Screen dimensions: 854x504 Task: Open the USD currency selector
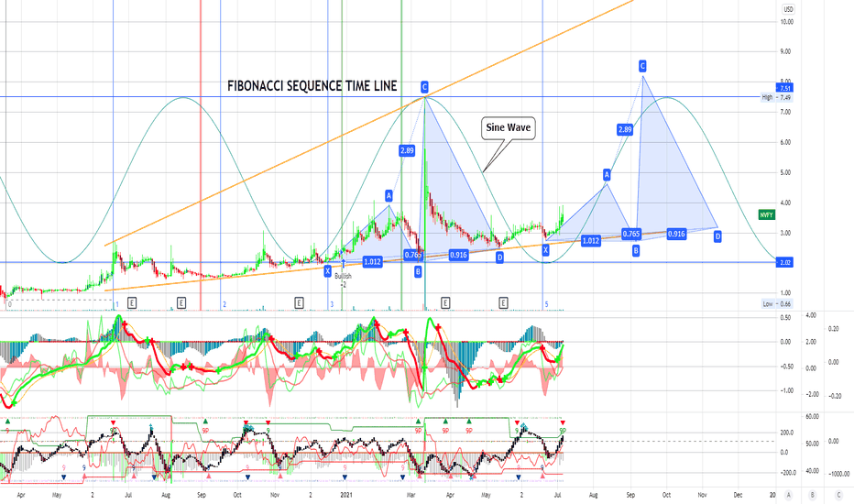pyautogui.click(x=788, y=9)
